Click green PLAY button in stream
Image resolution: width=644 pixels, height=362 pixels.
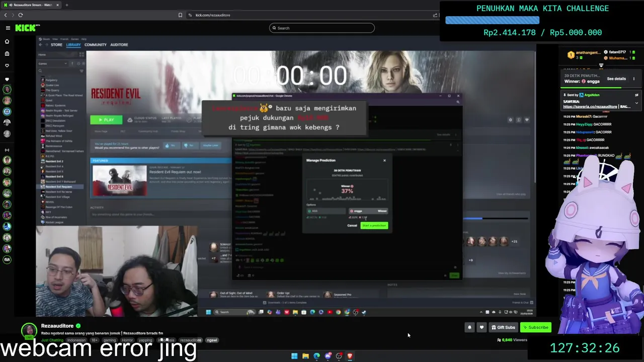pyautogui.click(x=106, y=120)
